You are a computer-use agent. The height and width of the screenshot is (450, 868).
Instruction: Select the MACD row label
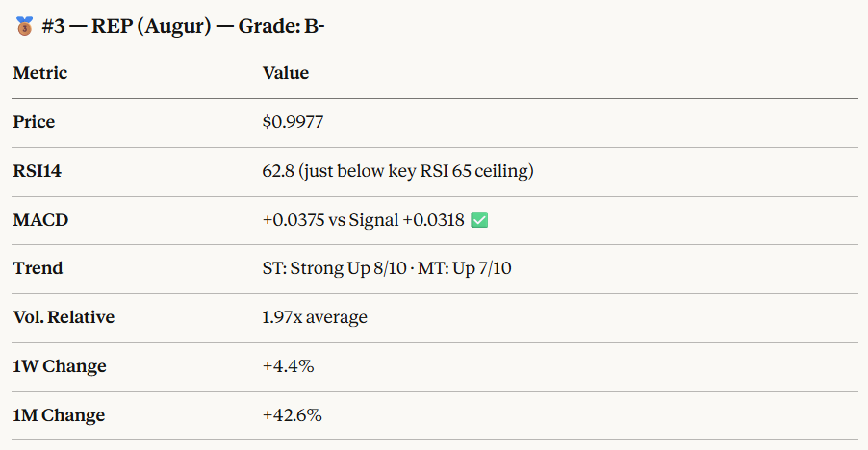pyautogui.click(x=38, y=220)
